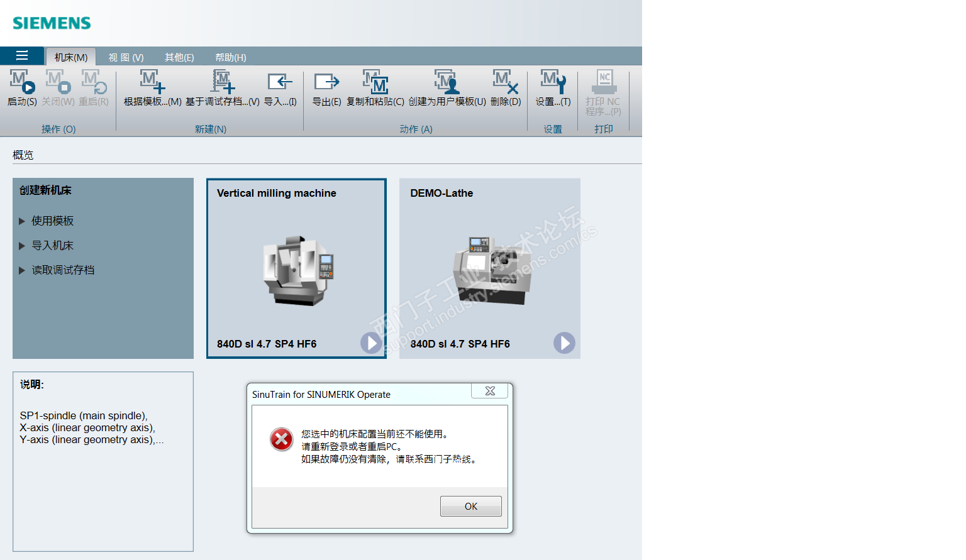Screen dimensions: 966x560
Task: Select the DEMO-Lathe machine card
Action: (490, 268)
